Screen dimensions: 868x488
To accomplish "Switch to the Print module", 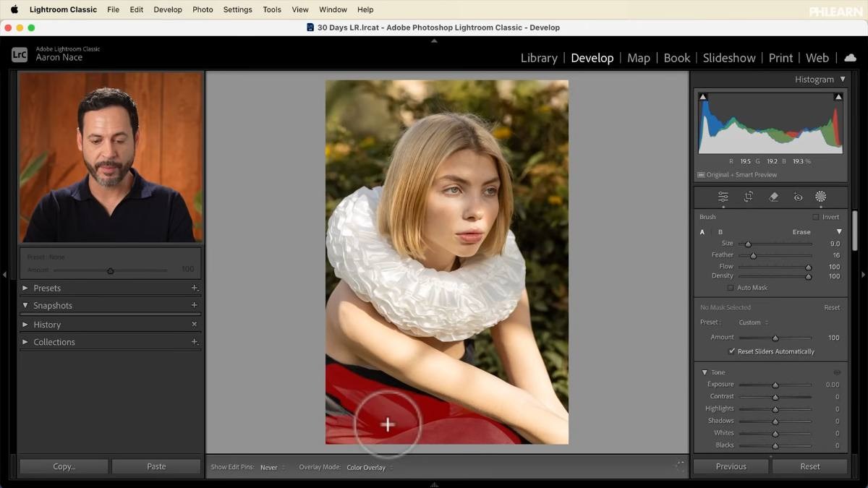I will tap(780, 58).
